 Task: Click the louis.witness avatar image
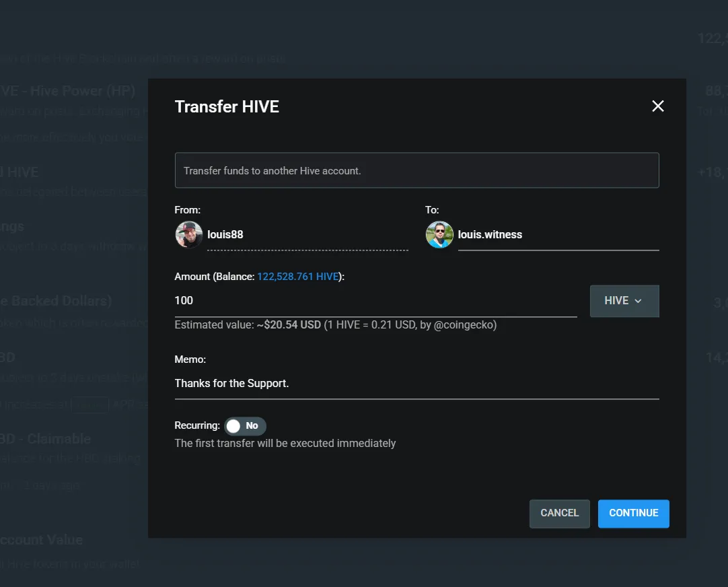tap(439, 234)
